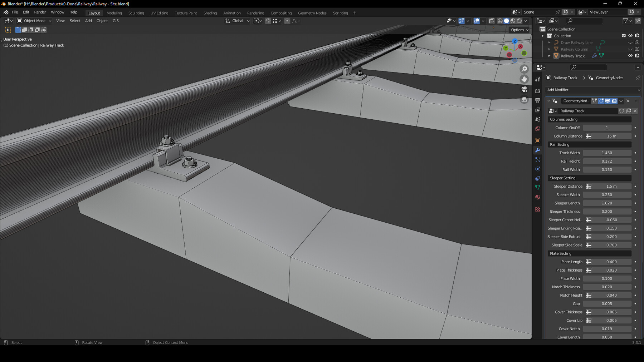Image resolution: width=644 pixels, height=362 pixels.
Task: Activate the viewport camera view icon
Action: click(x=524, y=89)
